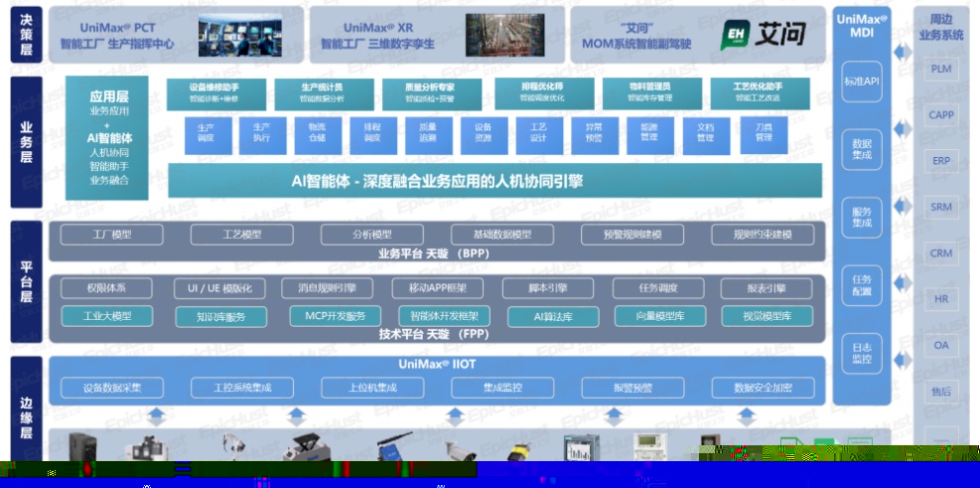Click the UniMax XR digital twin photo
Screen dimensions: 980x488
point(503,35)
